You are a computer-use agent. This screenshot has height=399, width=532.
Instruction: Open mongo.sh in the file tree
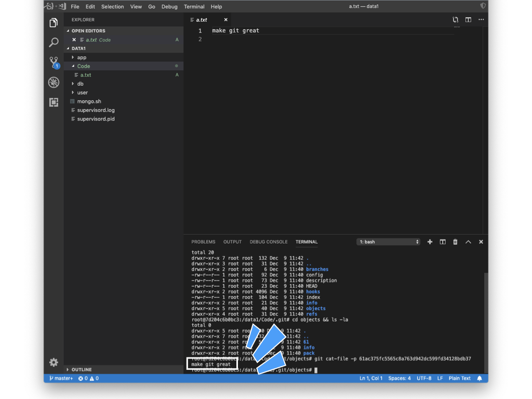tap(89, 101)
